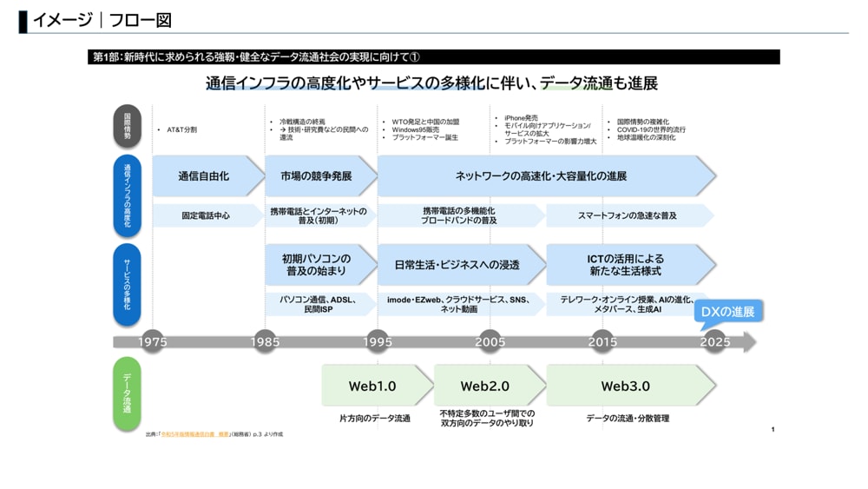Click パソコン通信、ADSL、民間ISP text
Image resolution: width=868 pixels, height=489 pixels.
coord(319,304)
